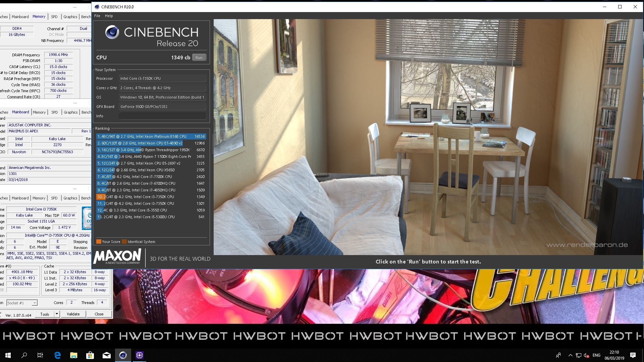
Task: Select ranking entry Ryzen Threadripper 1950X
Action: (151, 150)
